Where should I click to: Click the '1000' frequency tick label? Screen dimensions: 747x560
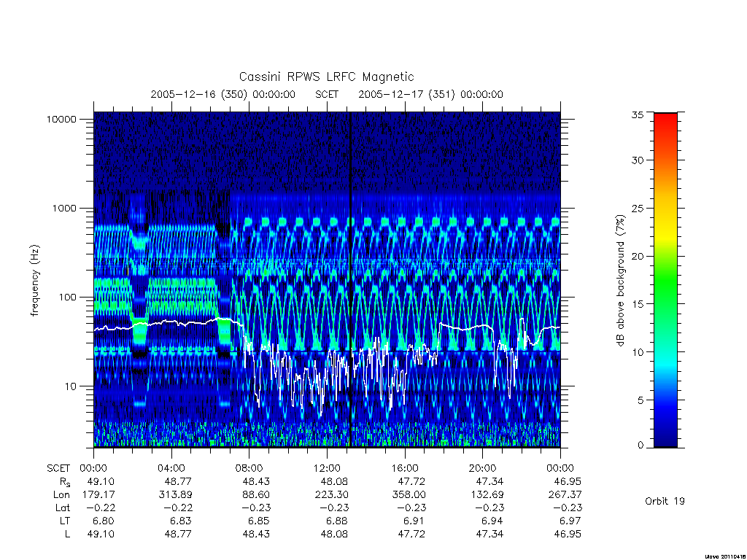[x=64, y=208]
